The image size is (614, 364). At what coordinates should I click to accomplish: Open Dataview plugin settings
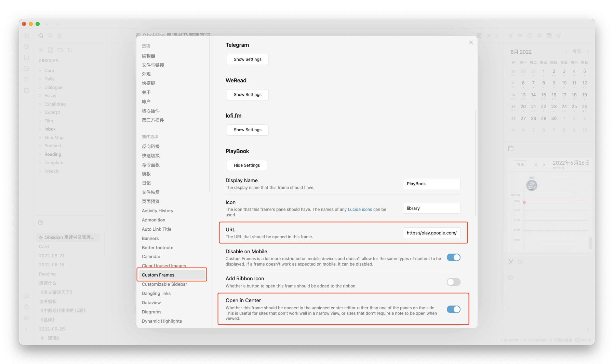click(x=151, y=302)
